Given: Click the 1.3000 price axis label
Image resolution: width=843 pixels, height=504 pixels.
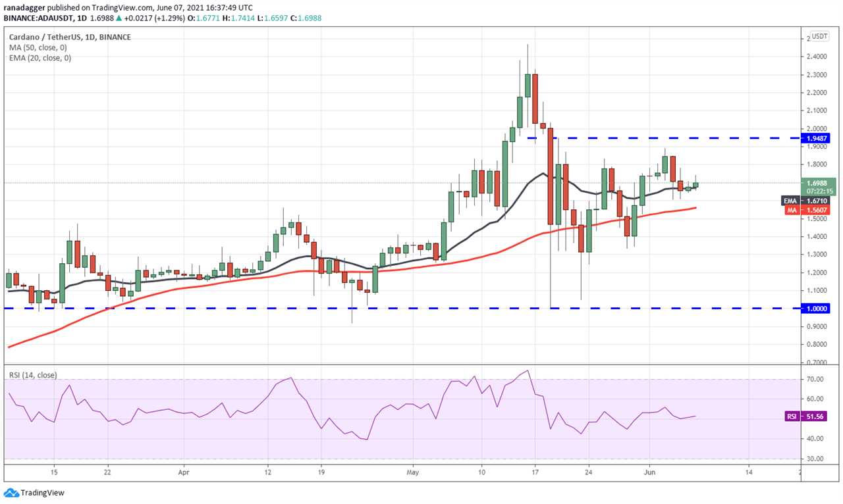Looking at the screenshot, I should 817,254.
